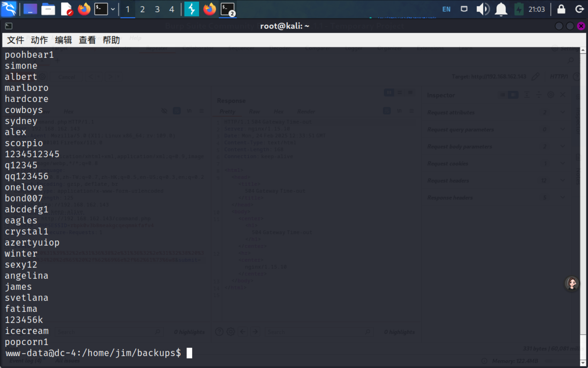Open the 编辑 menu
This screenshot has height=368, width=588.
pyautogui.click(x=63, y=40)
